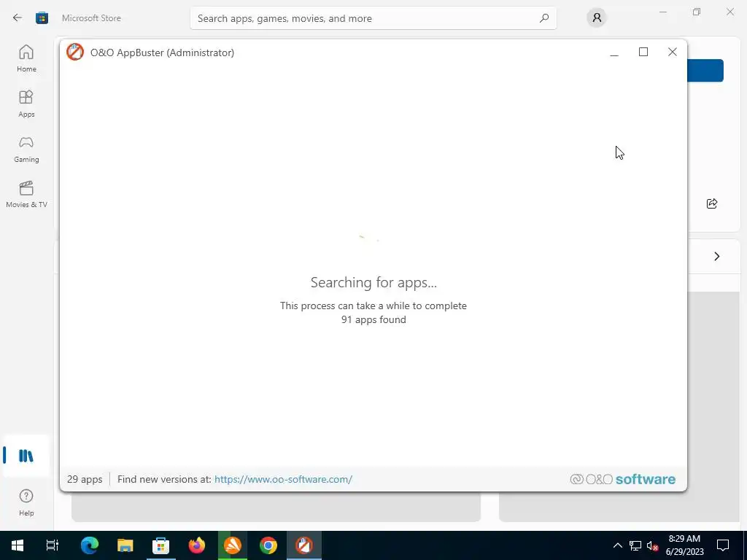Open the oo-software.com link
The height and width of the screenshot is (560, 747).
pyautogui.click(x=283, y=479)
